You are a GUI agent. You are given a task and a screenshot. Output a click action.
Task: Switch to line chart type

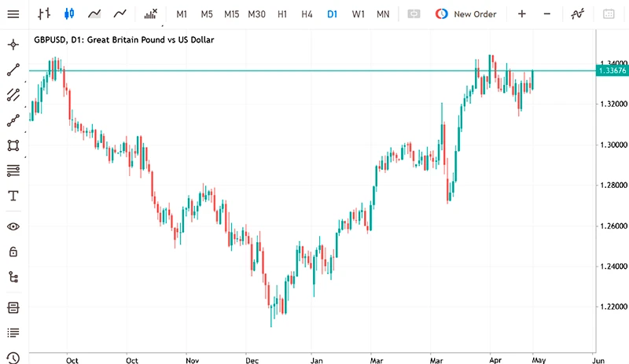120,14
